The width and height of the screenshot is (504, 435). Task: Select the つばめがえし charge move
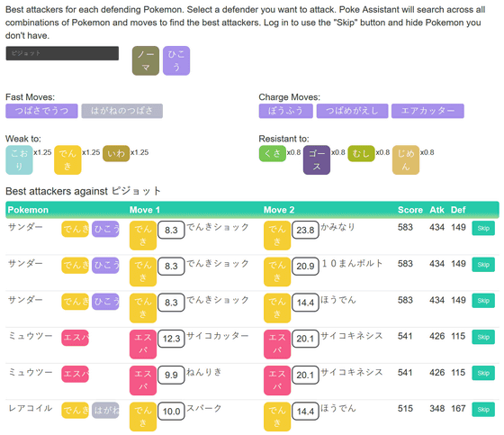[x=352, y=111]
